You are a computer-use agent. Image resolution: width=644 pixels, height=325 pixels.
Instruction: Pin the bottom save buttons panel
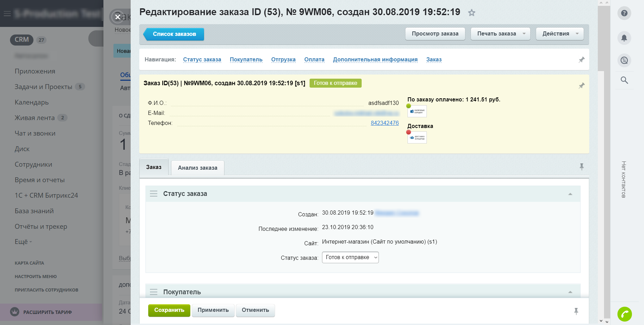(576, 311)
